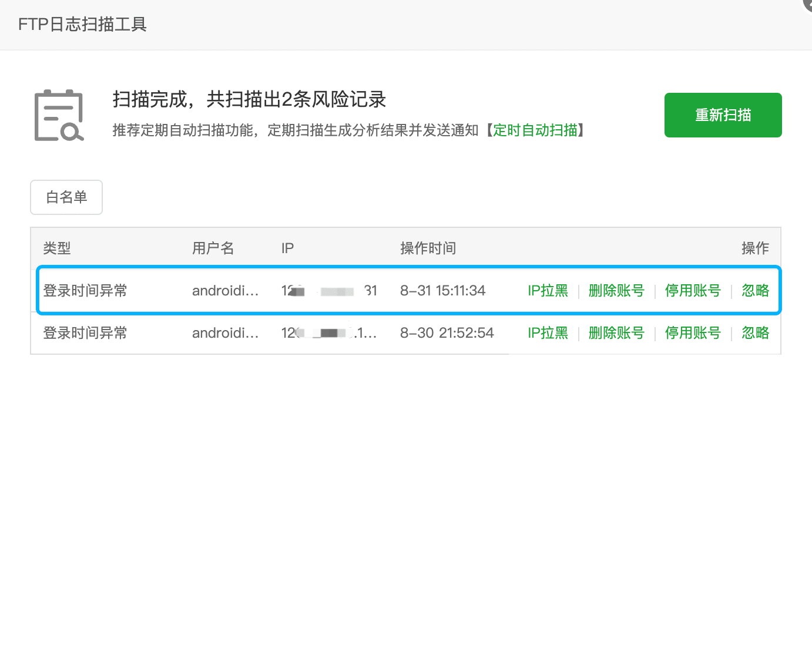Click IP拉黑 for the 8-31 15:11:34 record
The height and width of the screenshot is (659, 812).
(548, 291)
